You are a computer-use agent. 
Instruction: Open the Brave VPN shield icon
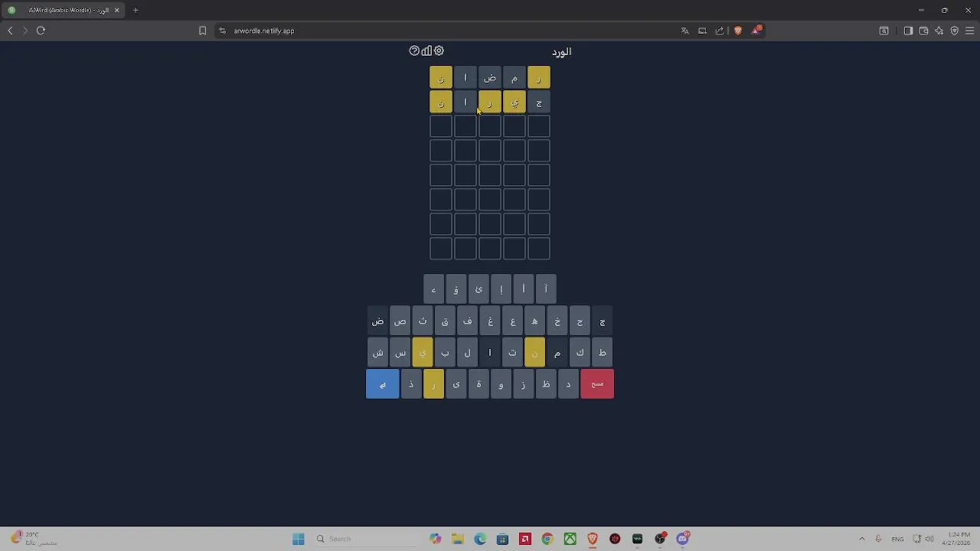[955, 31]
